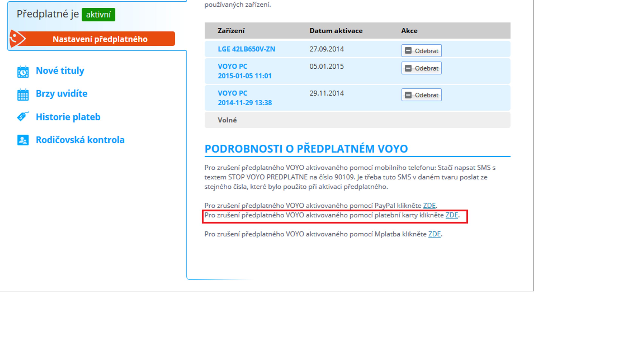Click the clock calendar icon beside Nové tituly

(23, 72)
